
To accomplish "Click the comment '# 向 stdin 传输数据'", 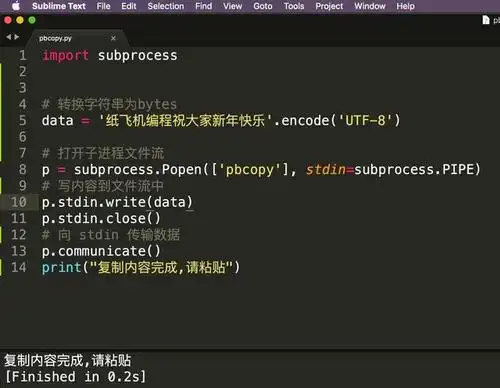I will coord(111,235).
